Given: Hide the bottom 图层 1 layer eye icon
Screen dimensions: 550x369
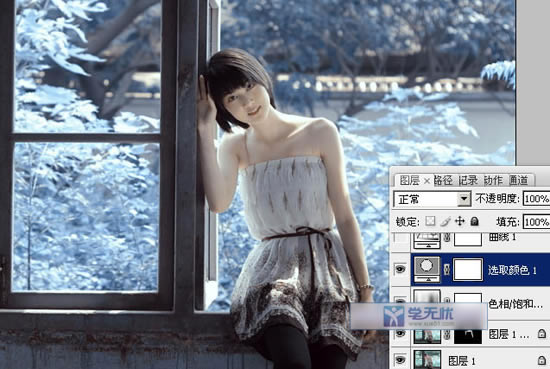Looking at the screenshot, I should pos(401,360).
